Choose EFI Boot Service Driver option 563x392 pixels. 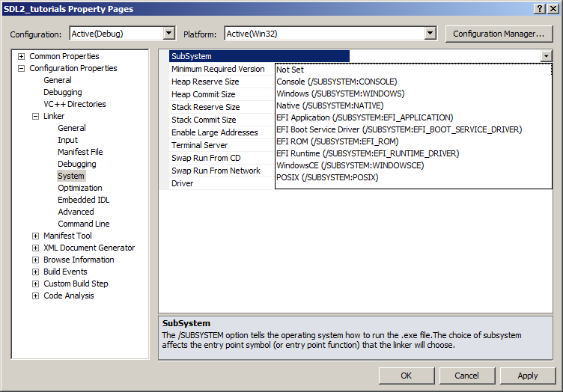pos(413,129)
